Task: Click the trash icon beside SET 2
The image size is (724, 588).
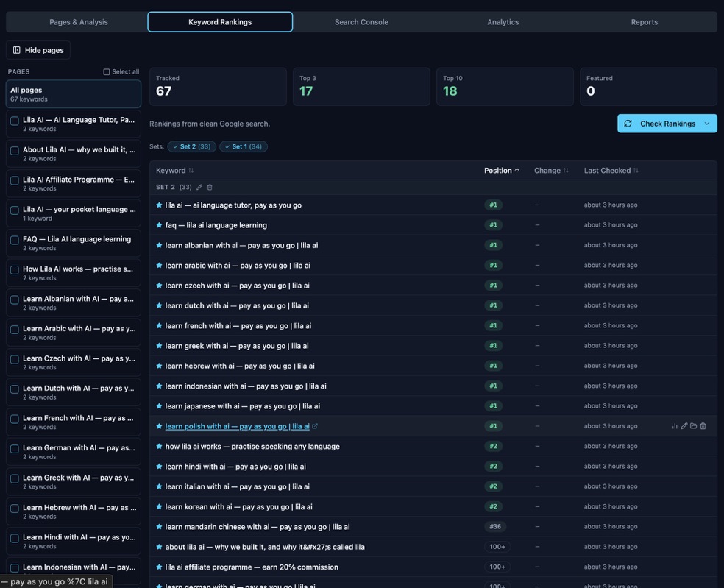Action: [x=210, y=187]
